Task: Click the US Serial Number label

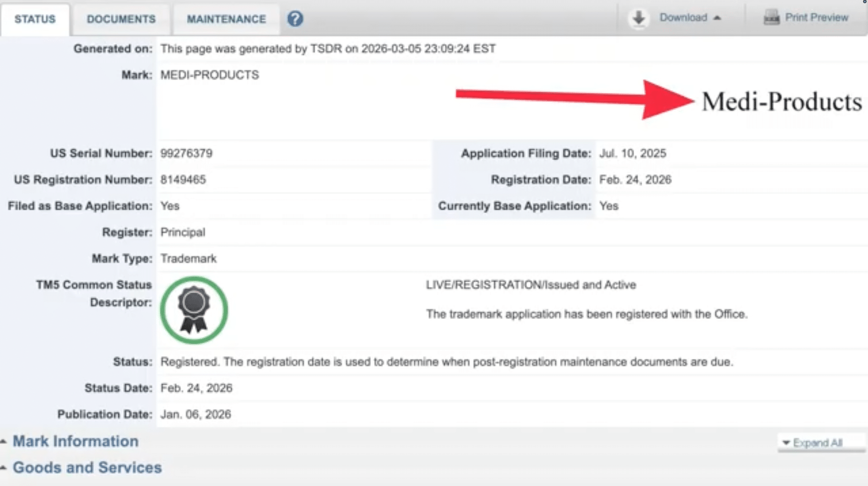Action: pos(101,153)
